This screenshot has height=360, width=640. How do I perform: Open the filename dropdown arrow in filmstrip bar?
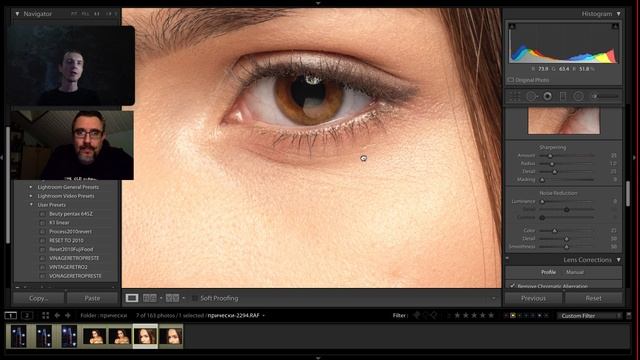tap(264, 316)
